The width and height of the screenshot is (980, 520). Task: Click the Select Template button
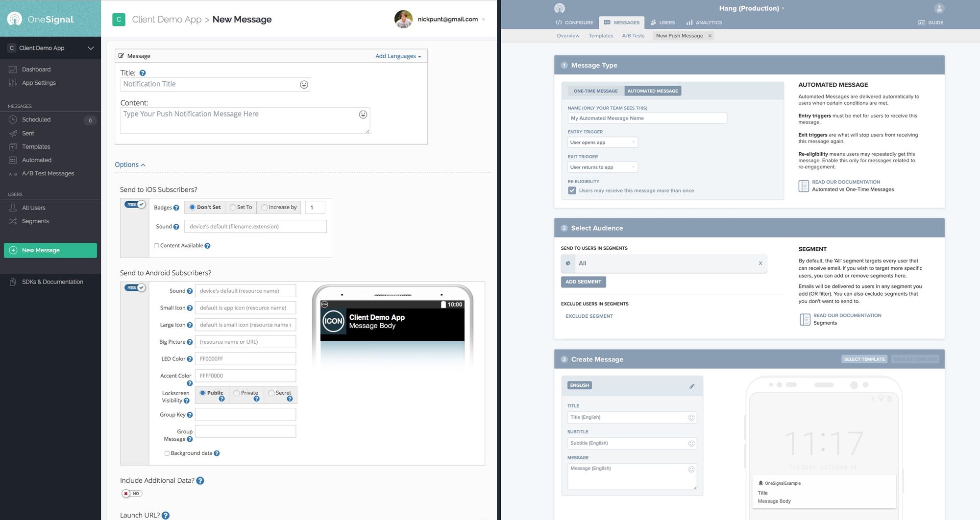[864, 359]
